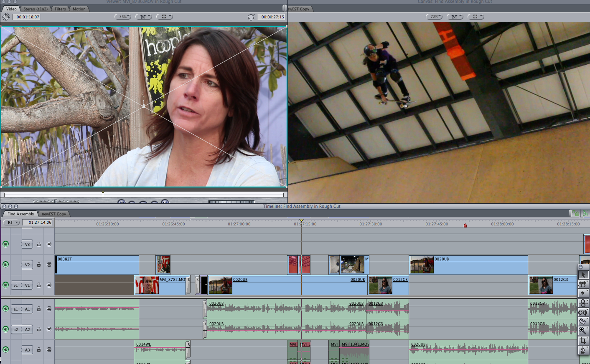Screen dimensions: 590x364
Task: Select the Track Forward arrow tool
Action: click(583, 293)
